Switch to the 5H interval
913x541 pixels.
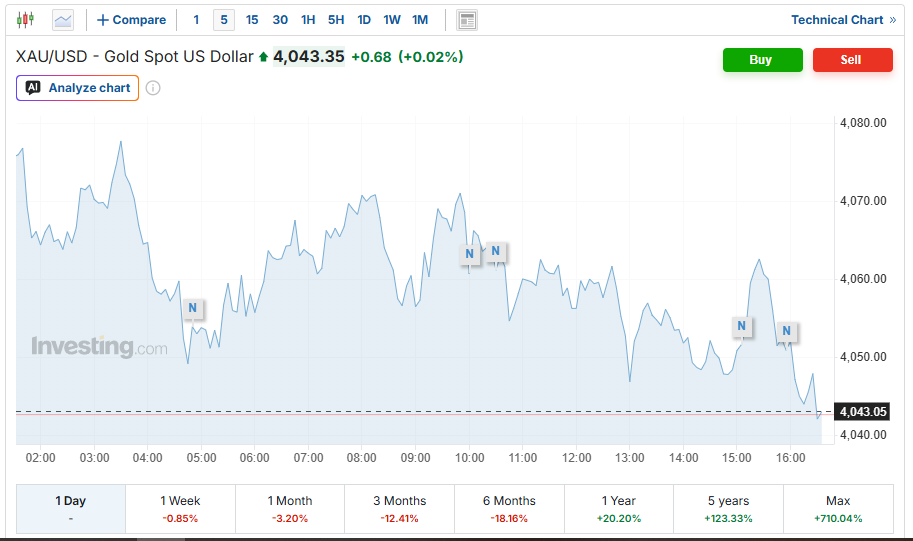(x=336, y=20)
